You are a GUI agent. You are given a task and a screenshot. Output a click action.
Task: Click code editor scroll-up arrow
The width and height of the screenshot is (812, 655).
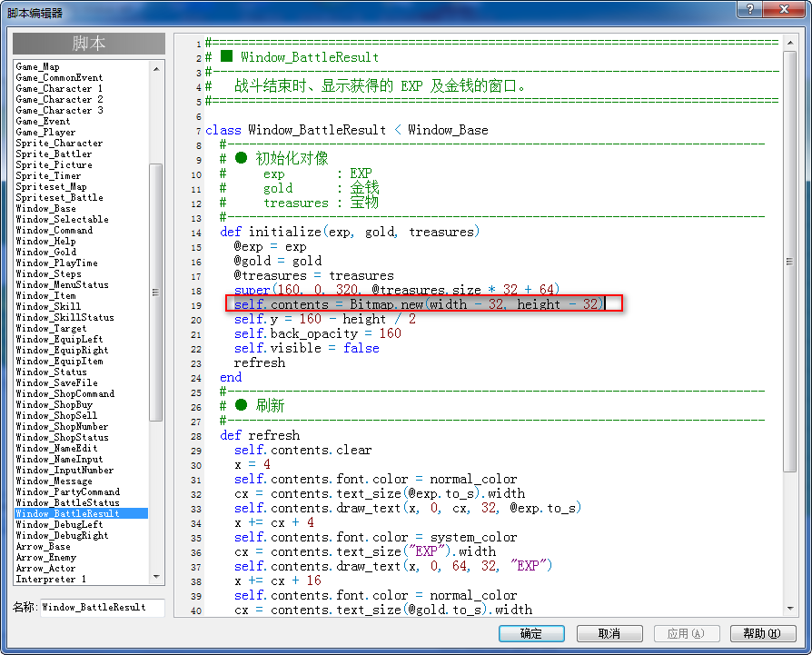[x=789, y=43]
